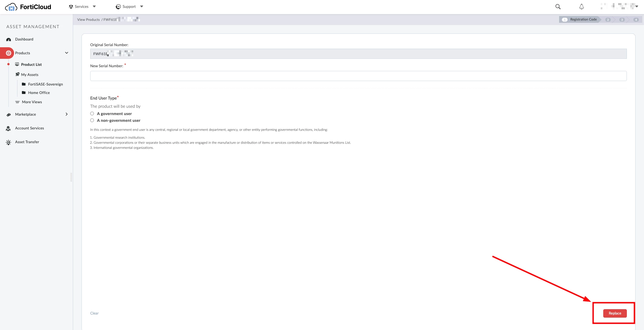The height and width of the screenshot is (330, 644).
Task: Click the Account Services people icon
Action: (x=8, y=129)
